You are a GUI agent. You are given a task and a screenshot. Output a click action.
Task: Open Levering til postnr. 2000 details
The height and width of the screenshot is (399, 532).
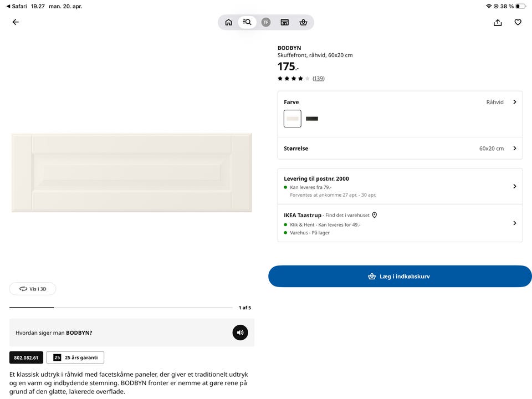pyautogui.click(x=400, y=186)
